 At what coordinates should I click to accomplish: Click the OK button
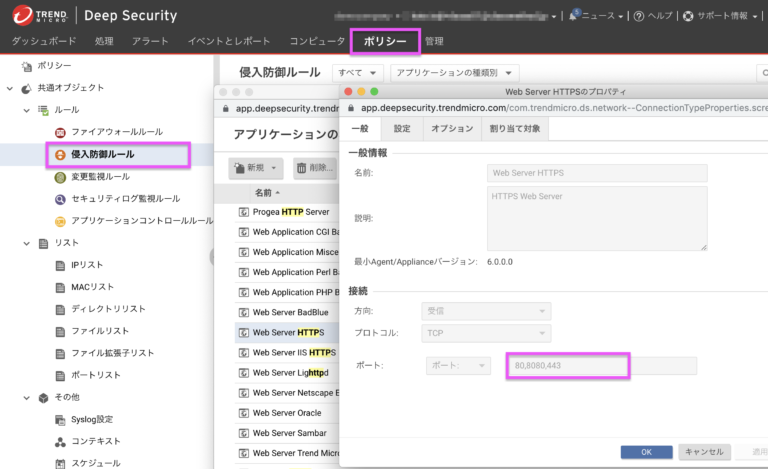tap(646, 452)
